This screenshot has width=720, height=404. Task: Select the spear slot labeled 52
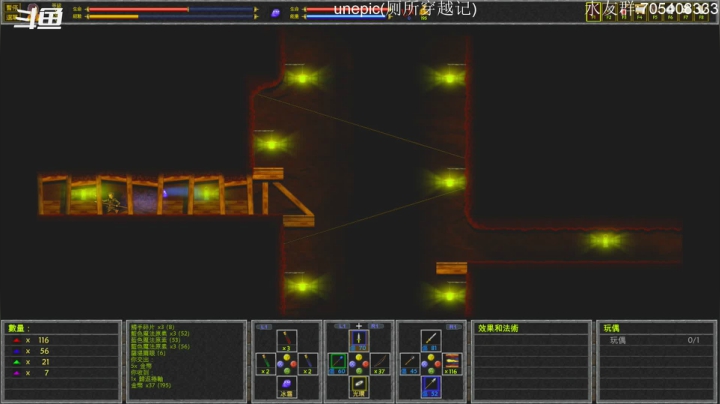[x=431, y=387]
